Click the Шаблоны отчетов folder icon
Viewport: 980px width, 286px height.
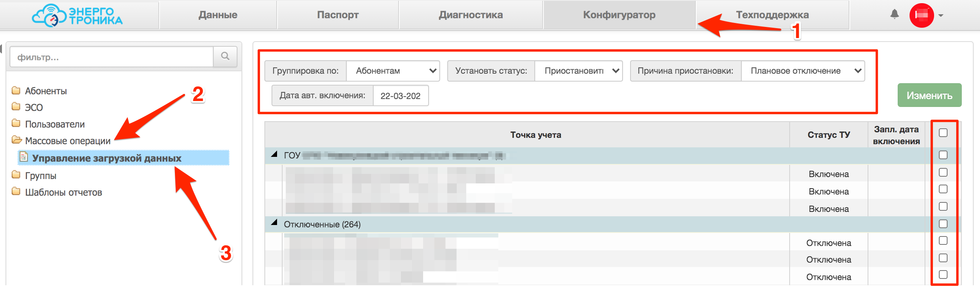(16, 191)
